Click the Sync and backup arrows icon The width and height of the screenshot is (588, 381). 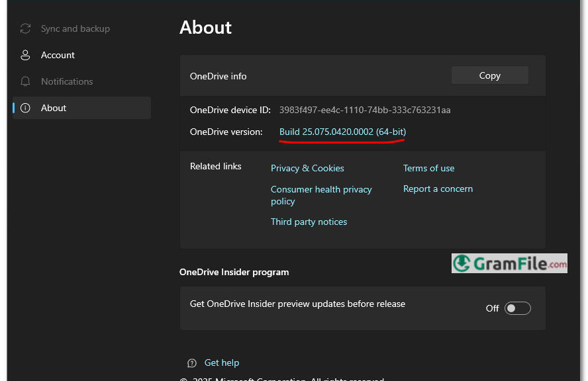point(25,28)
